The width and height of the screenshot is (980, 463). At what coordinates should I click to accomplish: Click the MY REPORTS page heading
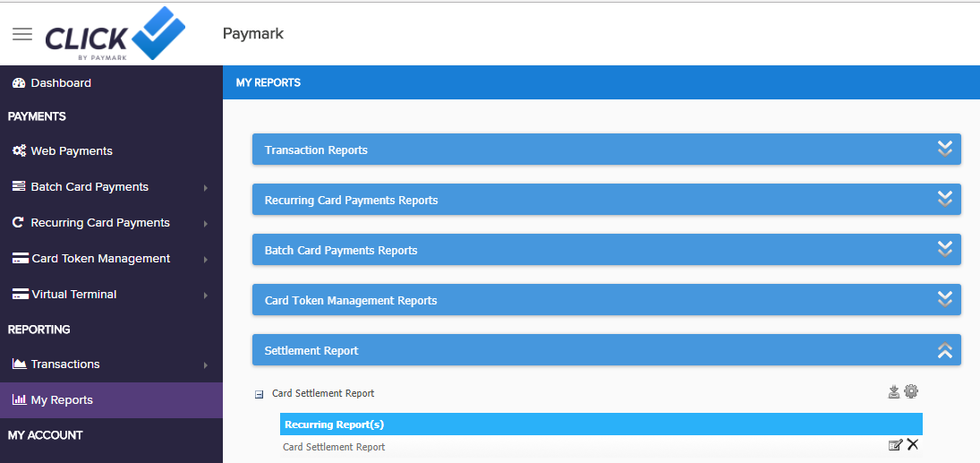[268, 82]
